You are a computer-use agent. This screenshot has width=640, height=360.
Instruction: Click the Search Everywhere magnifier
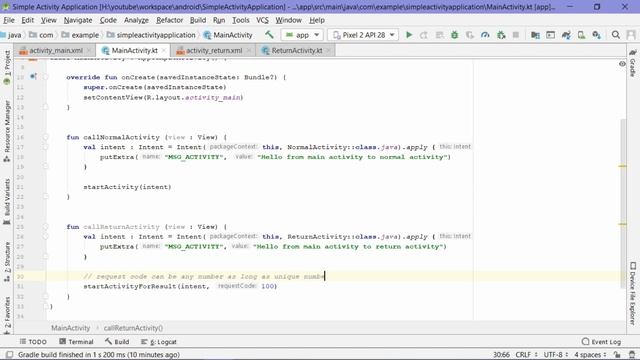pyautogui.click(x=616, y=35)
